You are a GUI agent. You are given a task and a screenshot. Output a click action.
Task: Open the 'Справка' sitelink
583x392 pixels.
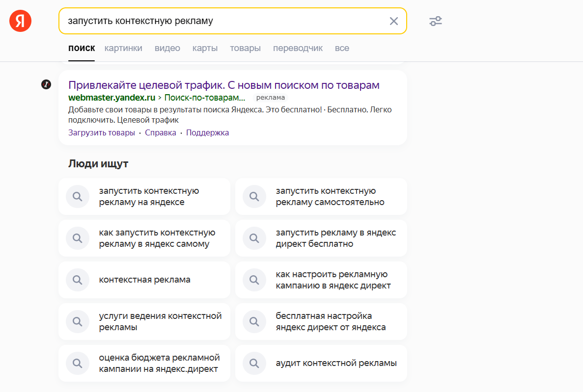click(x=161, y=132)
